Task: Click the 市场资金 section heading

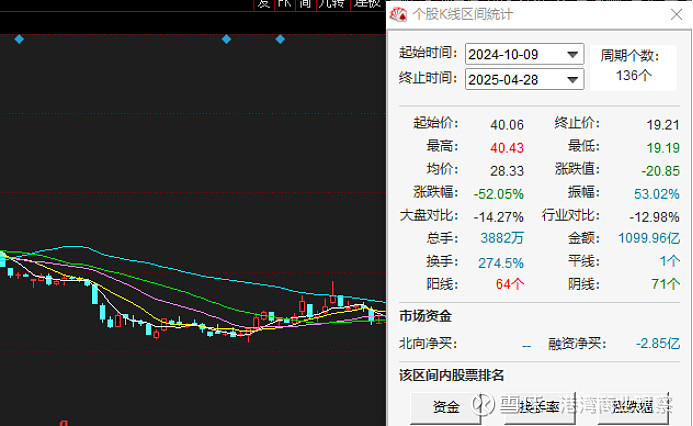Action: coord(425,316)
